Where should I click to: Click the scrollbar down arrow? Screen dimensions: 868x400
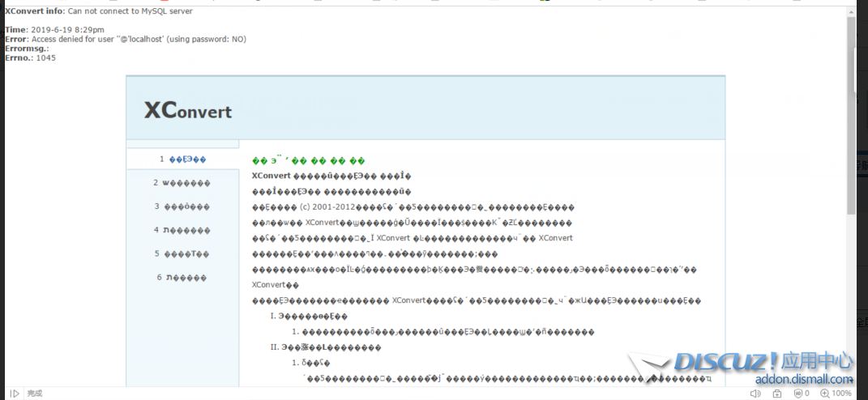coord(851,381)
